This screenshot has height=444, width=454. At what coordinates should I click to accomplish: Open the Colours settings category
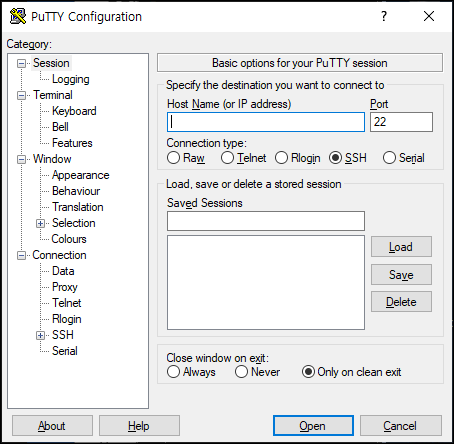pos(69,239)
